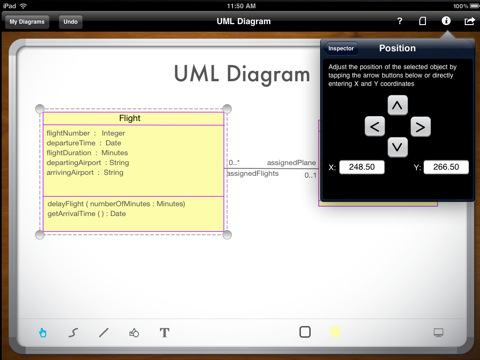Screen dimensions: 480x360
Task: Select the 0..* multiplicity label
Action: (234, 163)
